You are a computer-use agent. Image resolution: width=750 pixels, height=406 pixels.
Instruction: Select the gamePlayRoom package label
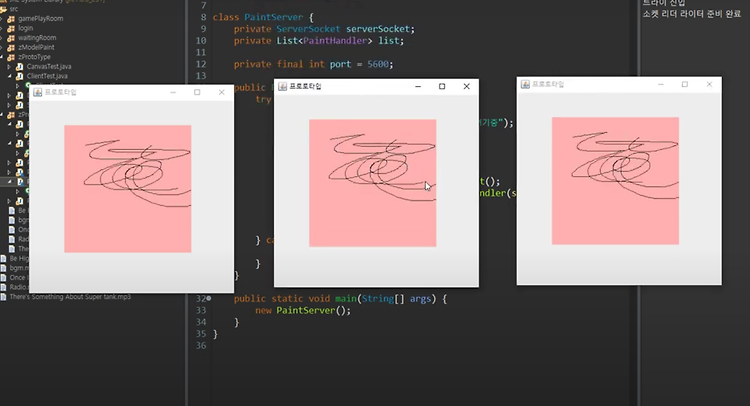point(41,19)
